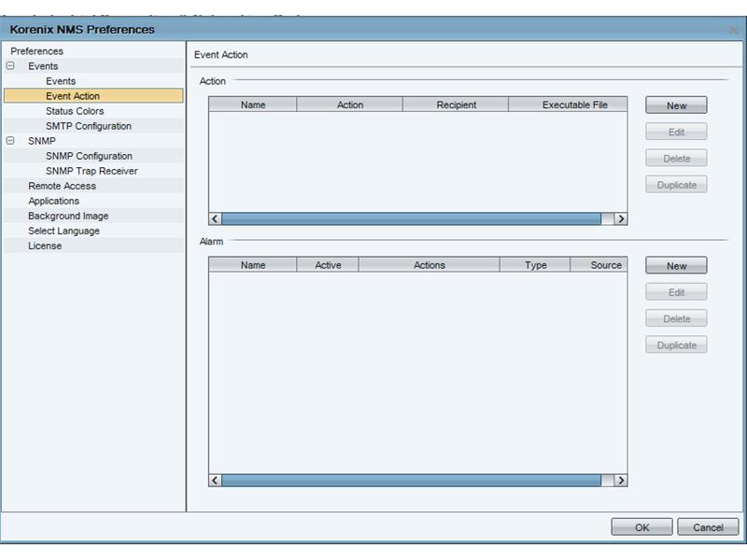Confirm preferences with OK

(641, 527)
